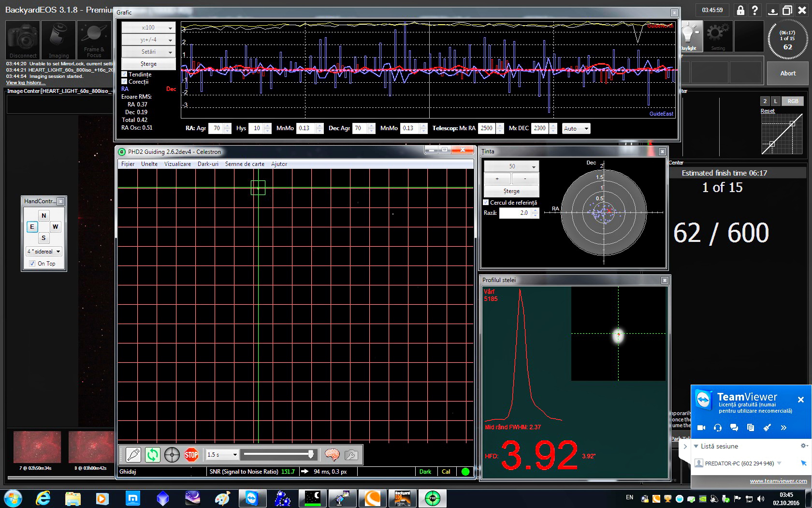Image resolution: width=812 pixels, height=508 pixels.
Task: Open the PHD2 brain advanced settings icon
Action: 332,455
